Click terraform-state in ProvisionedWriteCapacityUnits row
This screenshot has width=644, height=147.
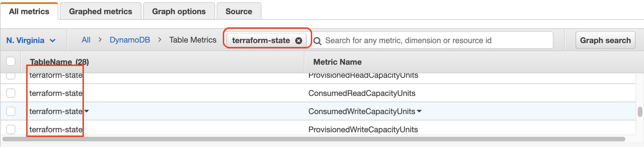(56, 129)
